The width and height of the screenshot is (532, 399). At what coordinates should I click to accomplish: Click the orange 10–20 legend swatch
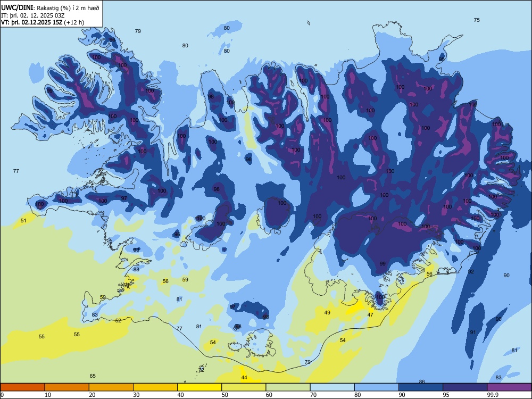pos(67,387)
